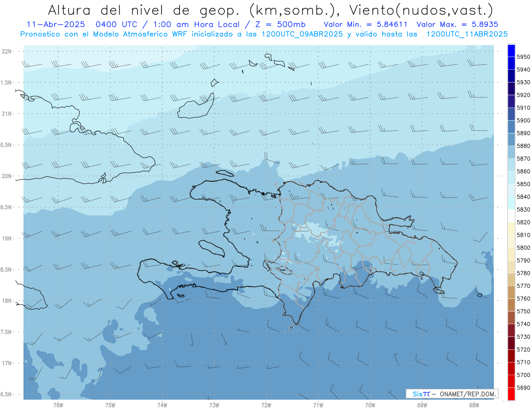Select the initialization time "1200UTC_09ABR2025"

pos(302,34)
